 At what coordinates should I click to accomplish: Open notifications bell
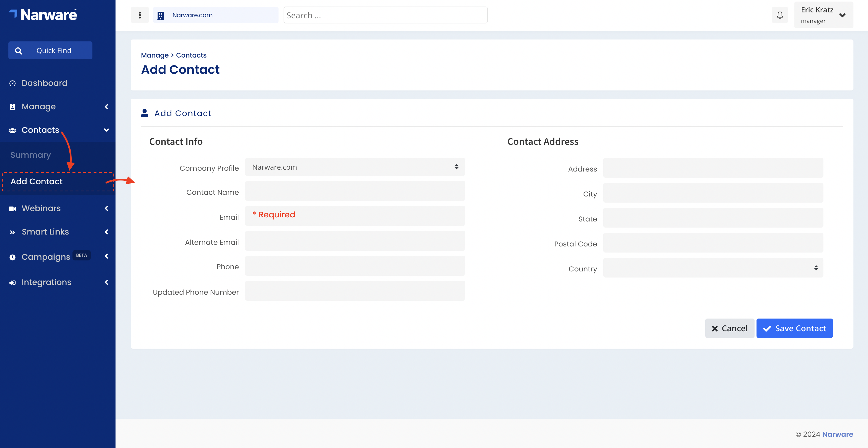[x=780, y=15]
